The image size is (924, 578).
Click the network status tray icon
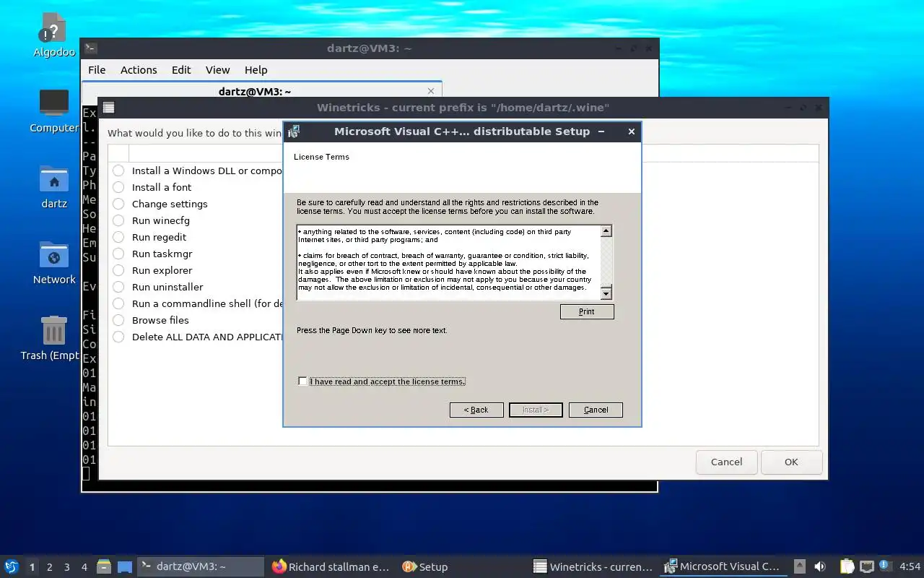pyautogui.click(x=866, y=566)
